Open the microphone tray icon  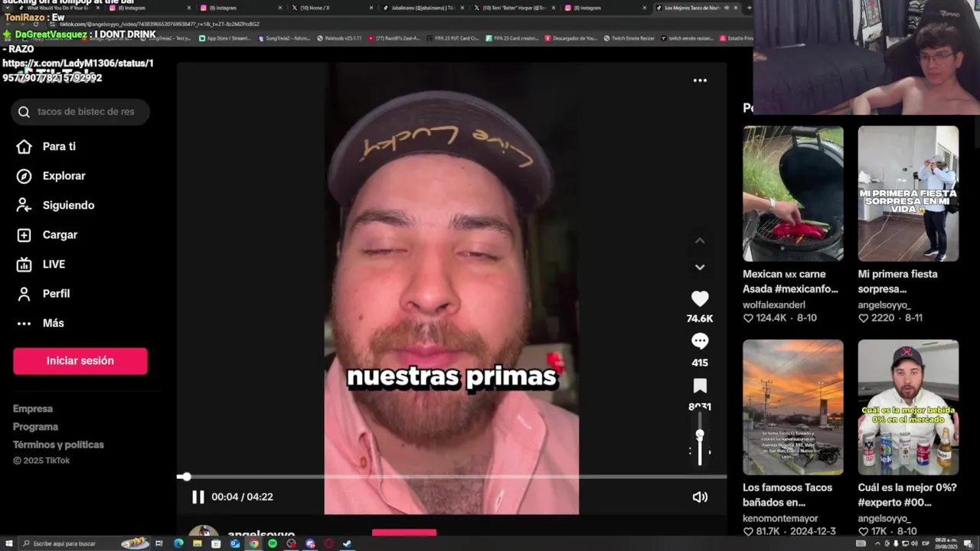(896, 543)
